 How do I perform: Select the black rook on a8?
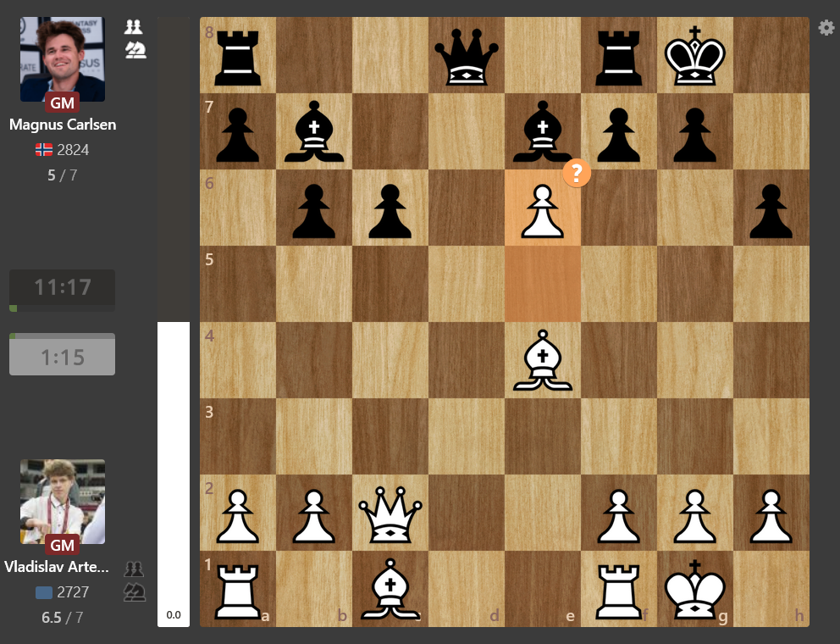tap(238, 58)
